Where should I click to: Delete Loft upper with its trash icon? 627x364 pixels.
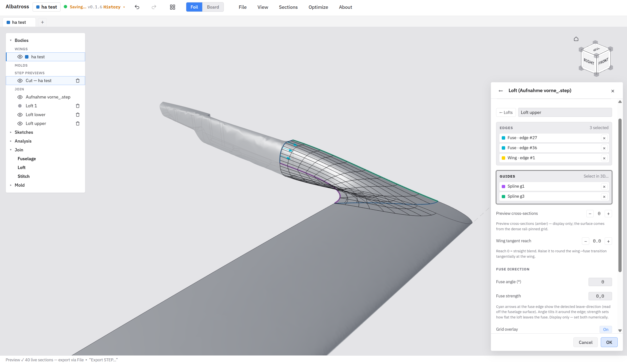(78, 123)
